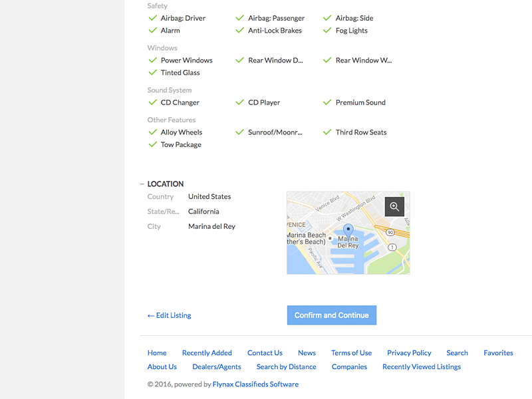Screen dimensions: 532x399
Task: Click the checkmark beside Tow Package
Action: (153, 144)
